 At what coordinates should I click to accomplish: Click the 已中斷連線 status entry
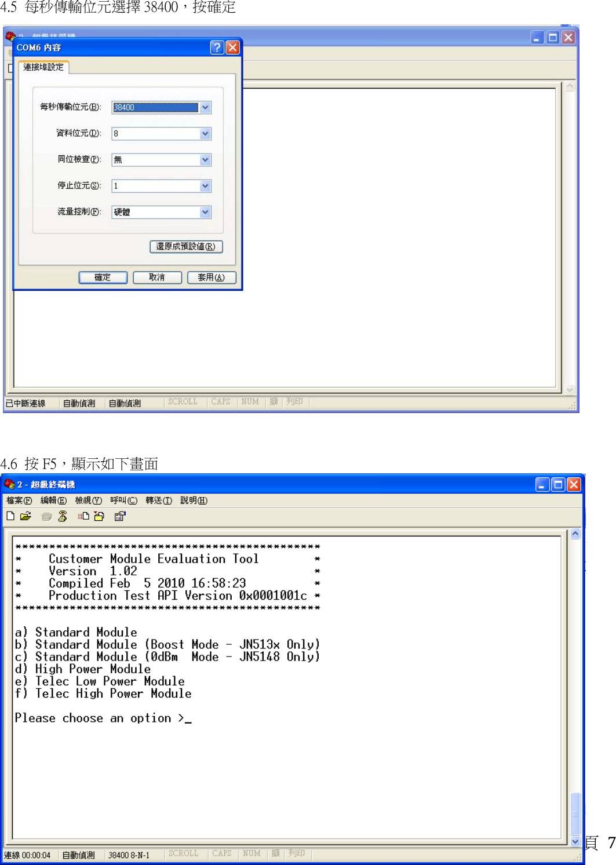(x=25, y=403)
